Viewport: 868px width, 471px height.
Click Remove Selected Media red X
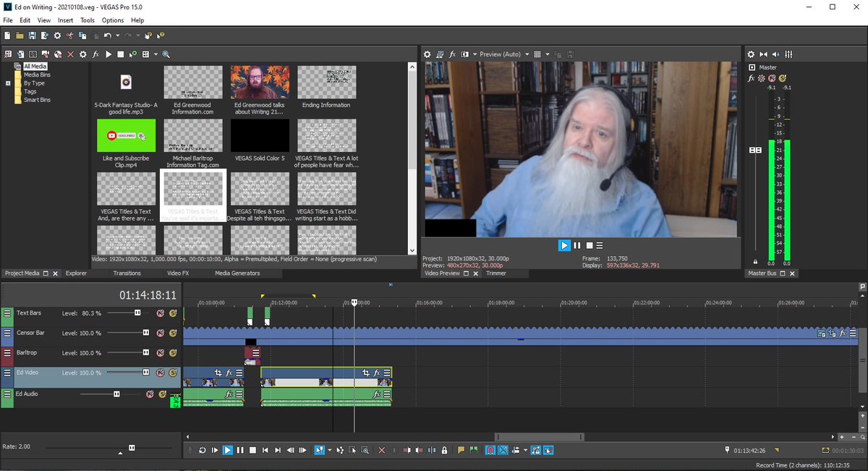click(70, 54)
